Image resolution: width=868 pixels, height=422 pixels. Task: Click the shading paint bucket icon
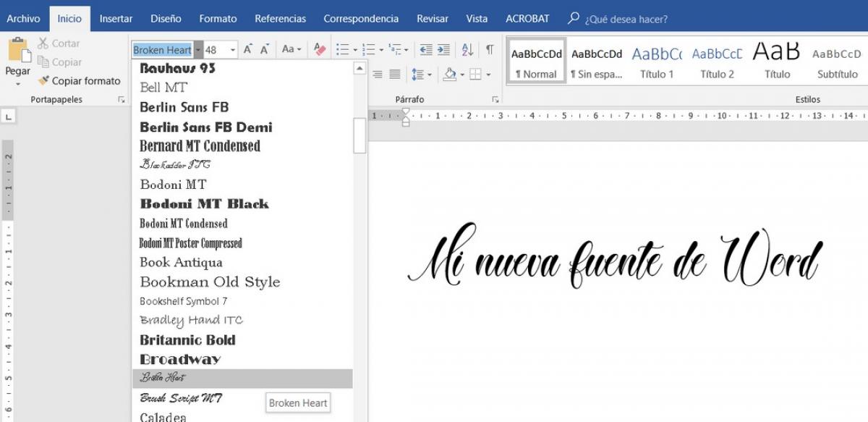[449, 74]
